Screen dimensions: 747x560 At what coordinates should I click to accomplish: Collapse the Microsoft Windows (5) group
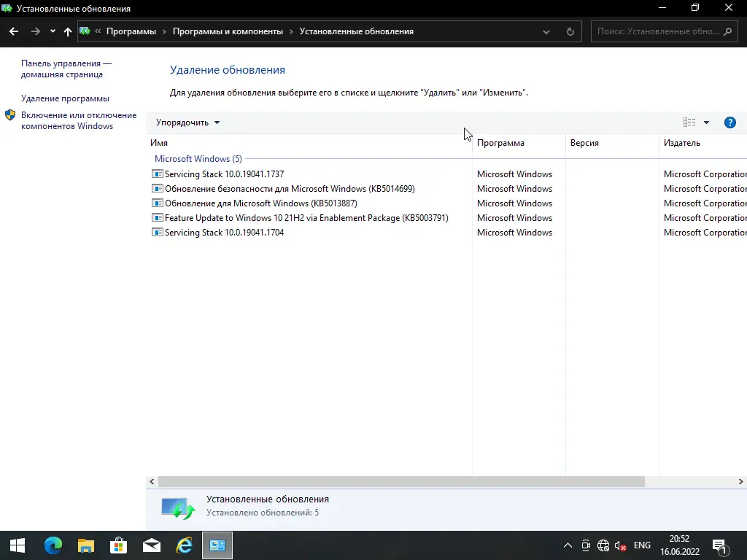(x=198, y=158)
